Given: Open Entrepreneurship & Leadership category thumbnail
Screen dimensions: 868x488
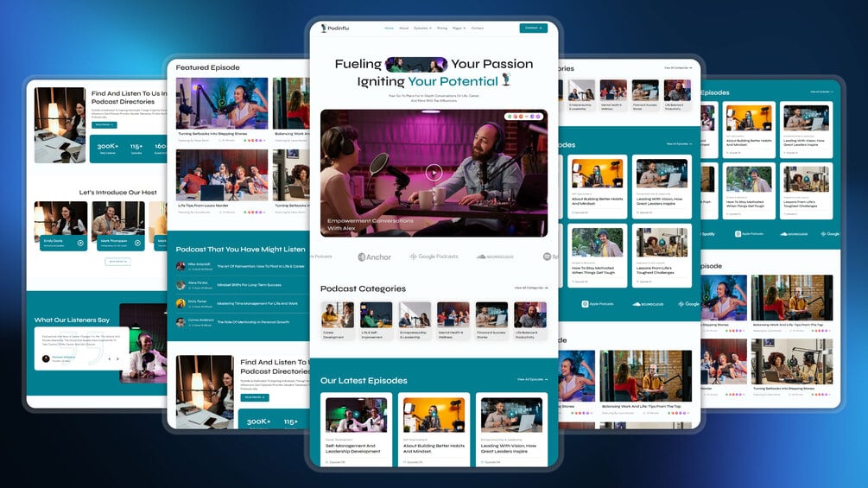Looking at the screenshot, I should coord(415,314).
